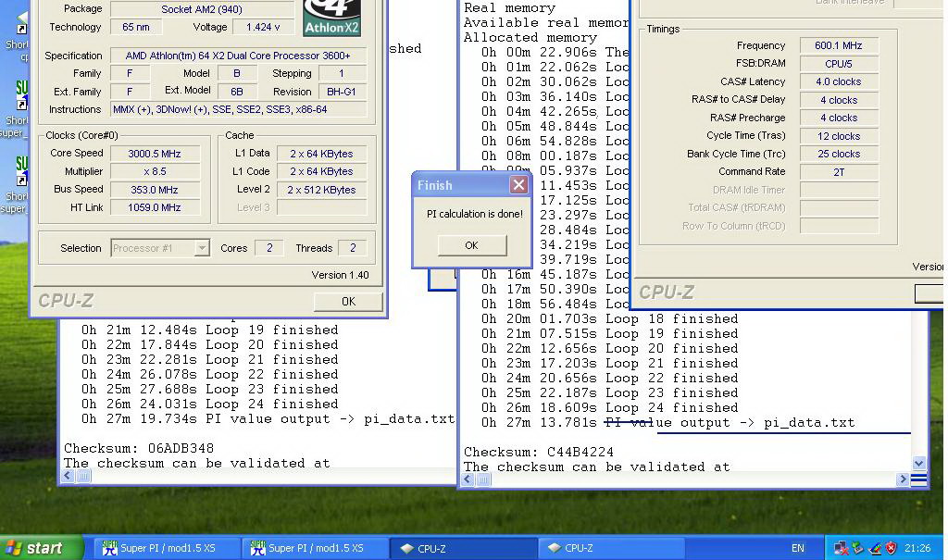This screenshot has width=948, height=560.
Task: Click the PI calculation is done! message
Action: [x=475, y=214]
